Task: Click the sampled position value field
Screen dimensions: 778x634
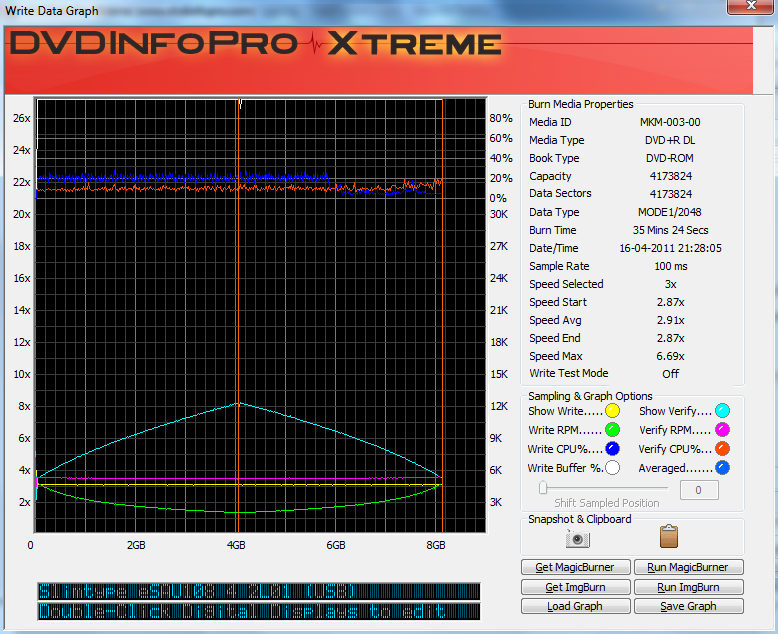Action: pyautogui.click(x=699, y=490)
